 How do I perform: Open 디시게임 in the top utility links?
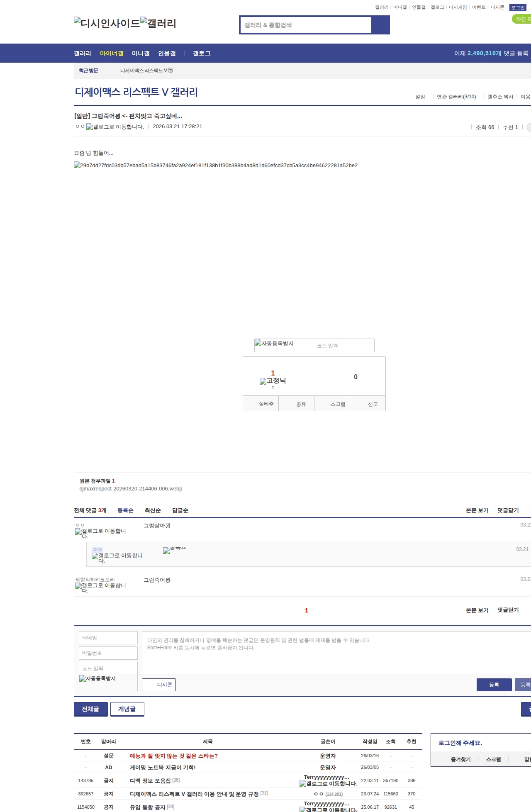458,7
